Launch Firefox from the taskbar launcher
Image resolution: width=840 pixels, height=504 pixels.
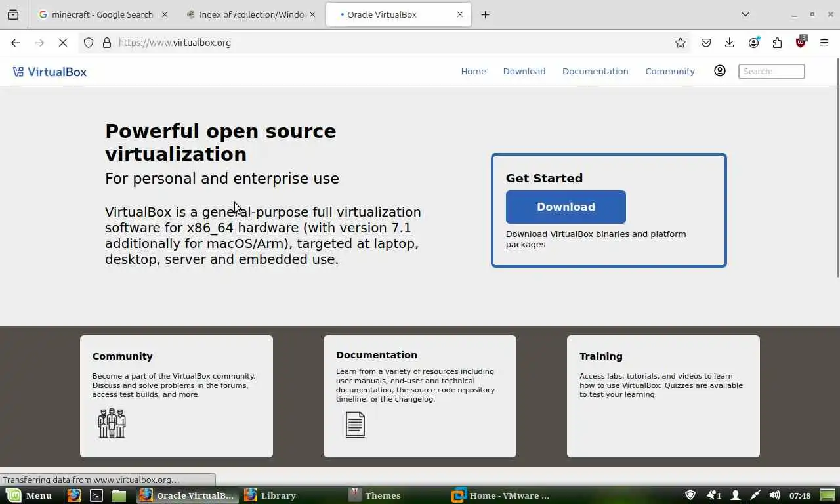(74, 495)
